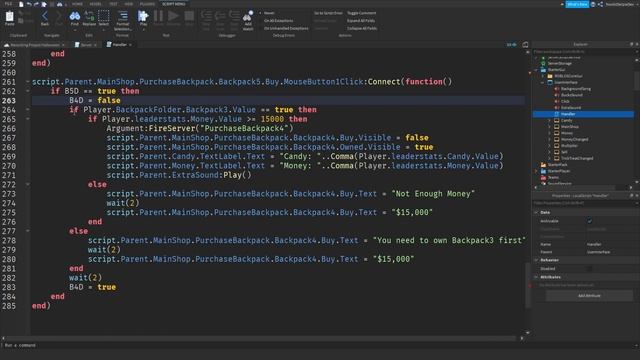640x360 pixels.
Task: Select the Handler script in Explorer
Action: (568, 114)
